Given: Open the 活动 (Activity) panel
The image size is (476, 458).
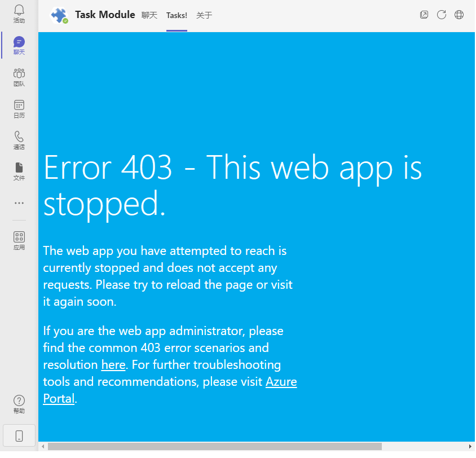Looking at the screenshot, I should pos(19,15).
